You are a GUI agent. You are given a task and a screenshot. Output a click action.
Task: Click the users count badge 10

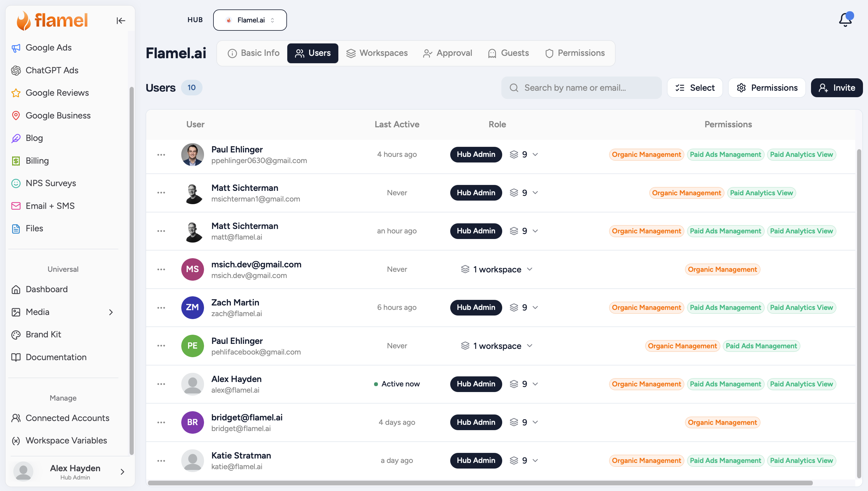point(191,88)
